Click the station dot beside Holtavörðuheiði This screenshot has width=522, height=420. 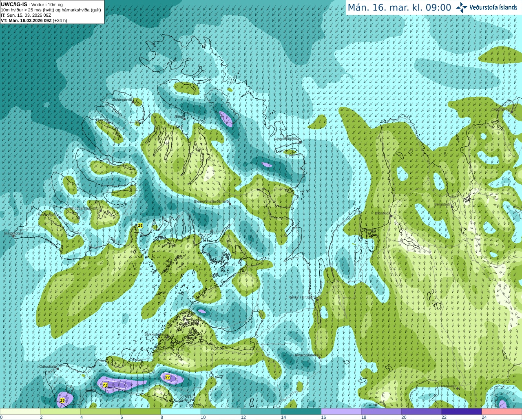(x=320, y=358)
